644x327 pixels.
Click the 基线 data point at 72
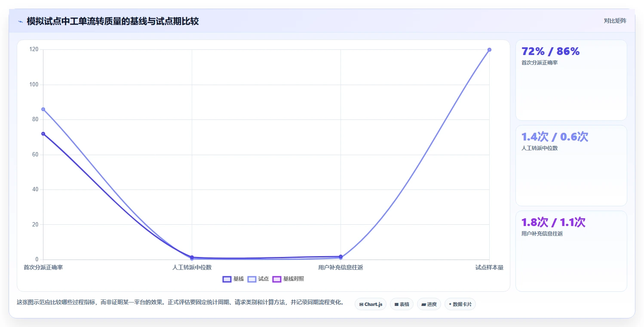[x=43, y=134]
